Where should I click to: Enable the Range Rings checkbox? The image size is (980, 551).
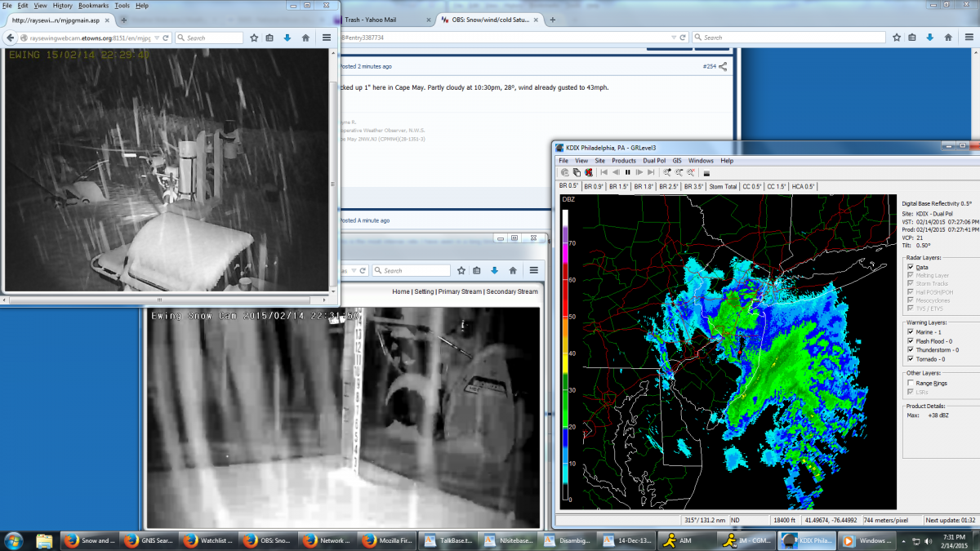click(910, 383)
